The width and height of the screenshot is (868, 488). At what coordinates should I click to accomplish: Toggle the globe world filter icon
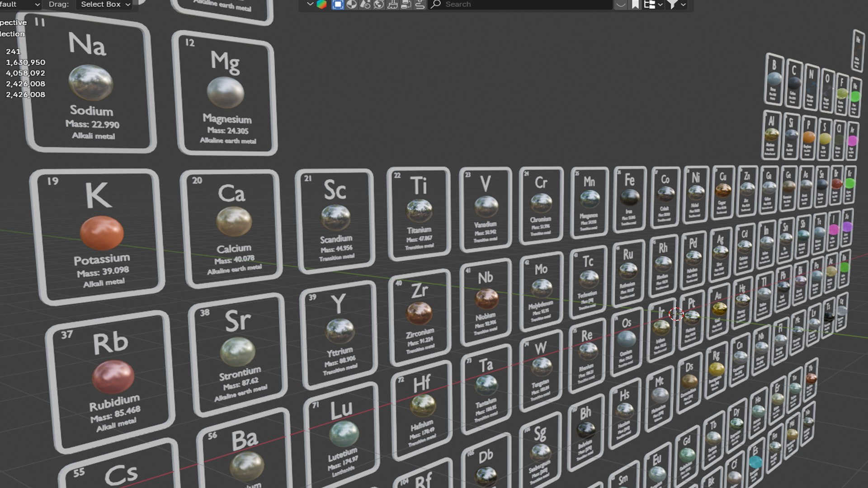(x=379, y=5)
